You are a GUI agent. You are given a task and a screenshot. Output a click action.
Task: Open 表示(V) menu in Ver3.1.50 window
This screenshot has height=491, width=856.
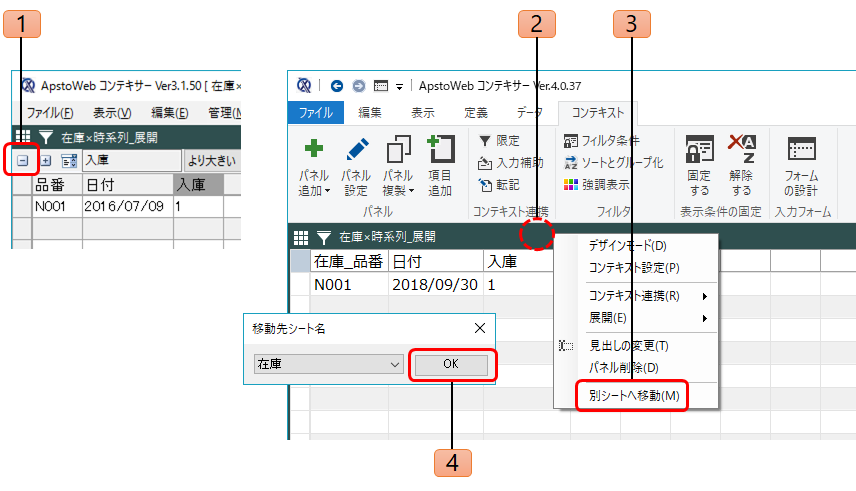[x=112, y=113]
